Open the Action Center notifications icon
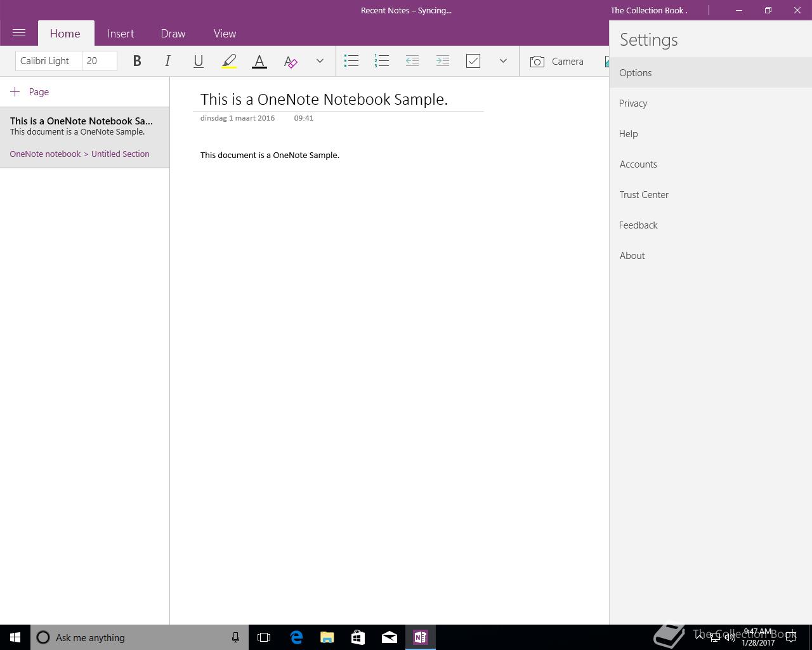This screenshot has height=650, width=812. tap(791, 637)
